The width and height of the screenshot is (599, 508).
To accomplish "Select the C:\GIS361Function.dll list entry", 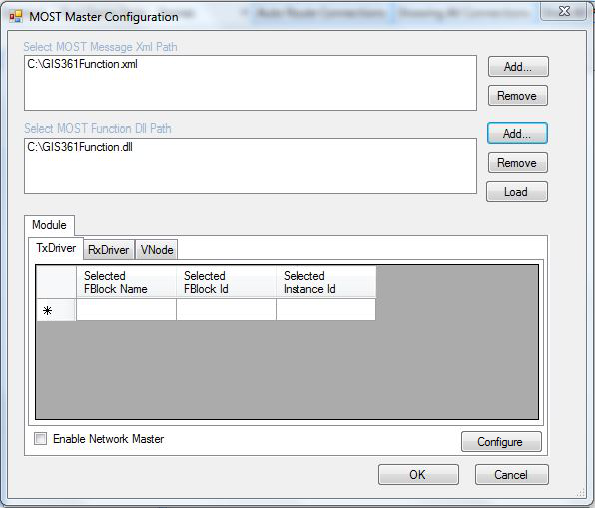I will point(80,147).
